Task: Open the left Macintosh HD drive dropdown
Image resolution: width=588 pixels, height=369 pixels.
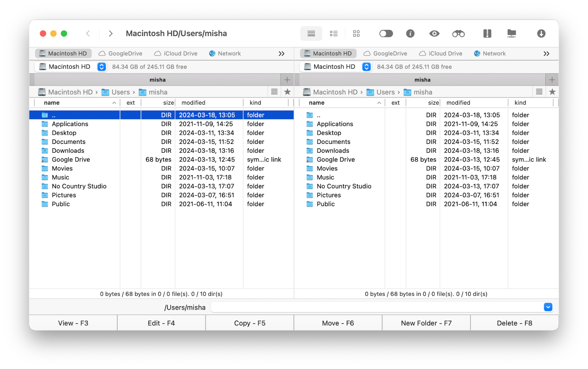Action: pos(101,66)
